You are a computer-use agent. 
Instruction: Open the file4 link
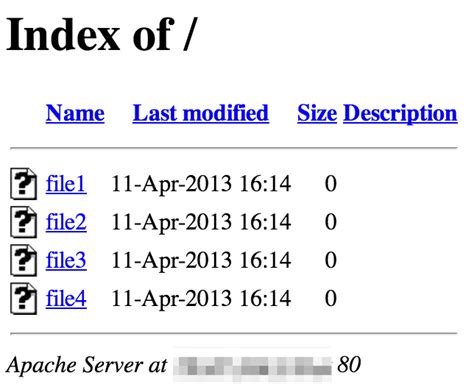pos(66,298)
